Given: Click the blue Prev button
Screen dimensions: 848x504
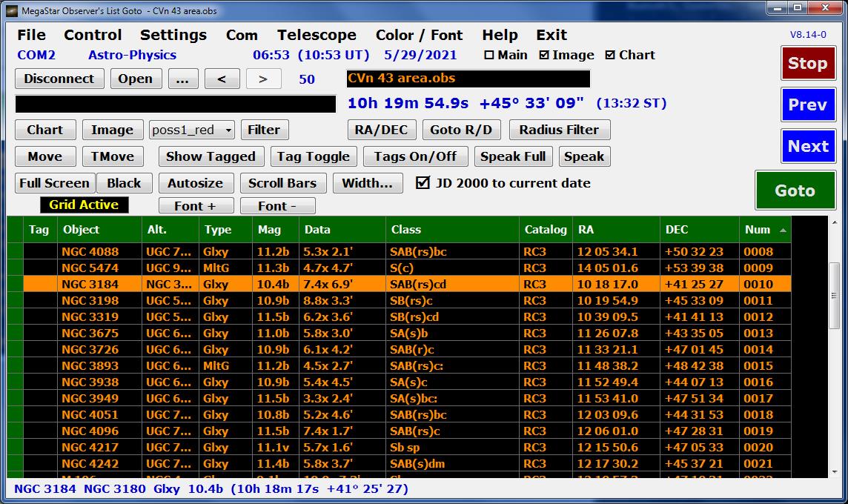Looking at the screenshot, I should pyautogui.click(x=807, y=105).
